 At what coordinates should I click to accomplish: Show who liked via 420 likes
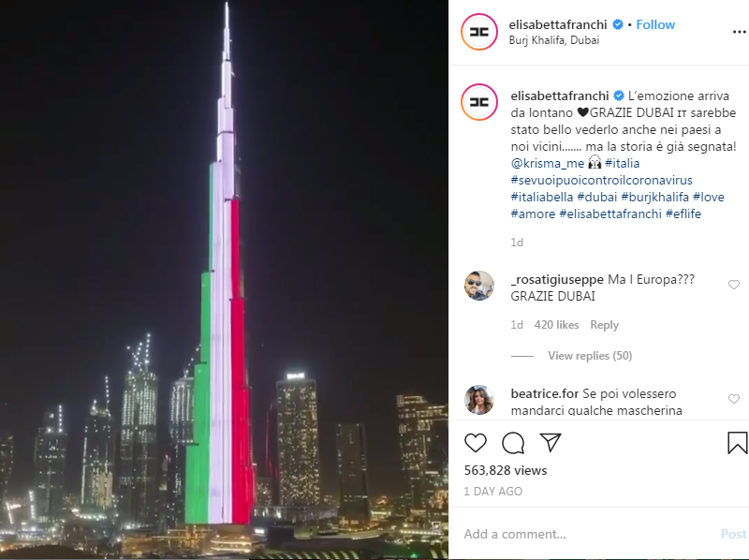tap(556, 325)
